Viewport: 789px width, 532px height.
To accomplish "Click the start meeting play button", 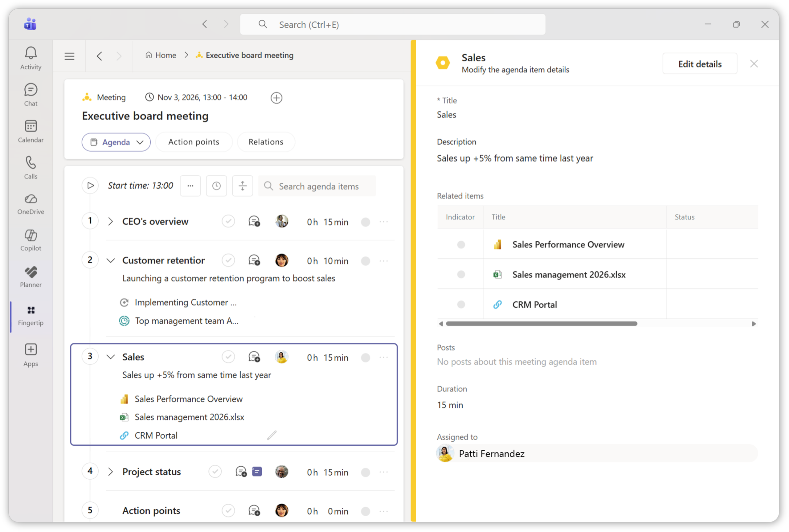I will click(90, 186).
